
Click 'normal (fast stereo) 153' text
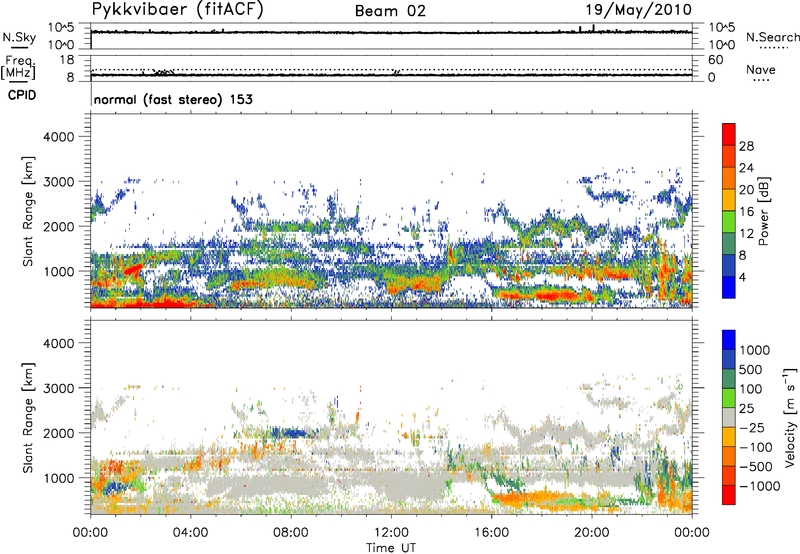(173, 99)
